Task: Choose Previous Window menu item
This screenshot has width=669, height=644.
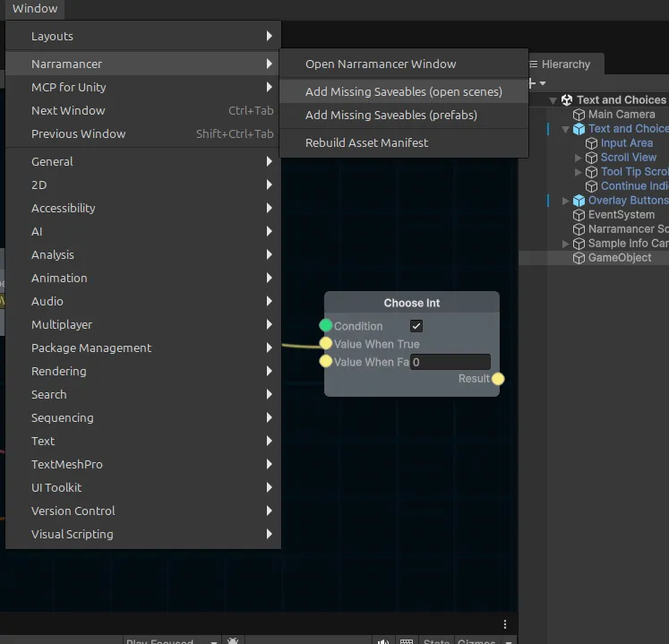Action: tap(143, 133)
